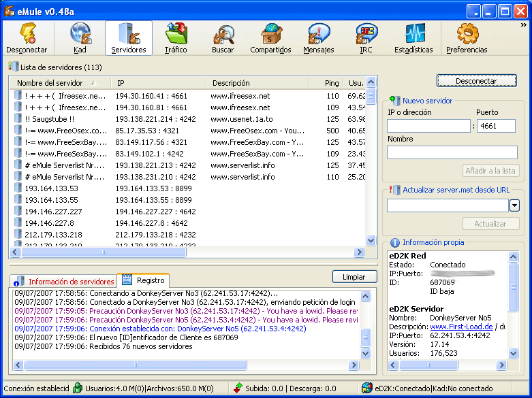Open the Compartidos shared files icon

point(271,33)
